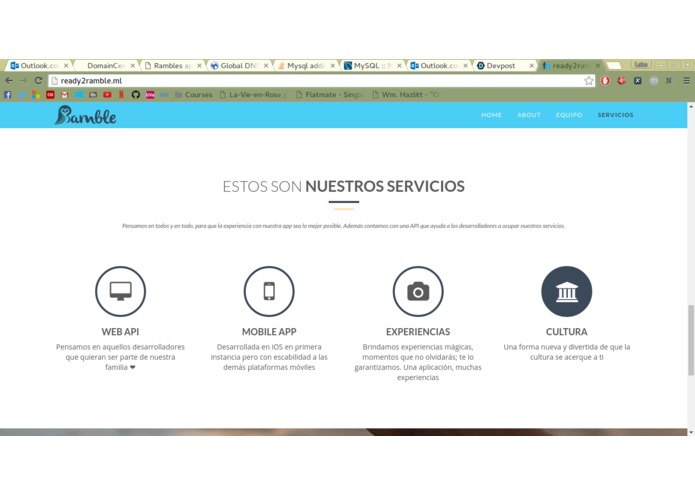The height and width of the screenshot is (494, 695).
Task: Open the Wm. Hazlitt bookmark
Action: coord(405,94)
